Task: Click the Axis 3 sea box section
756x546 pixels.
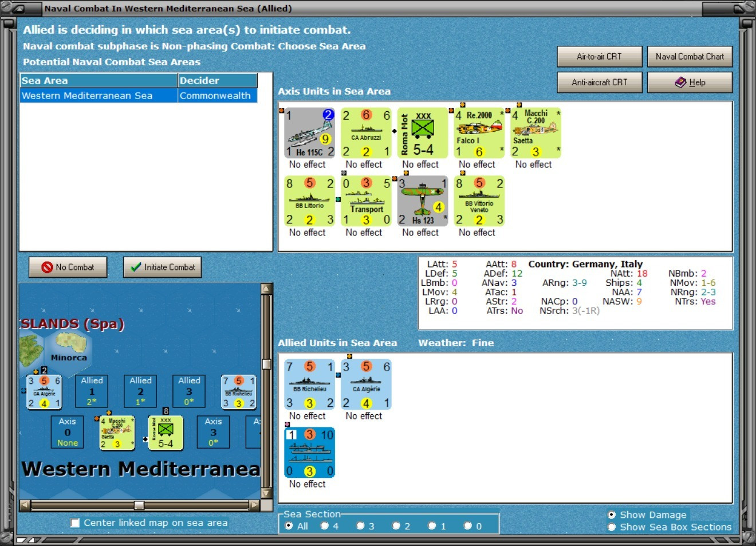Action: (213, 432)
